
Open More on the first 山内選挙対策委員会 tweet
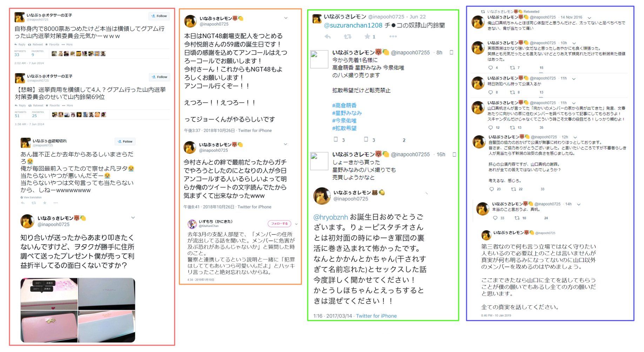tap(67, 45)
